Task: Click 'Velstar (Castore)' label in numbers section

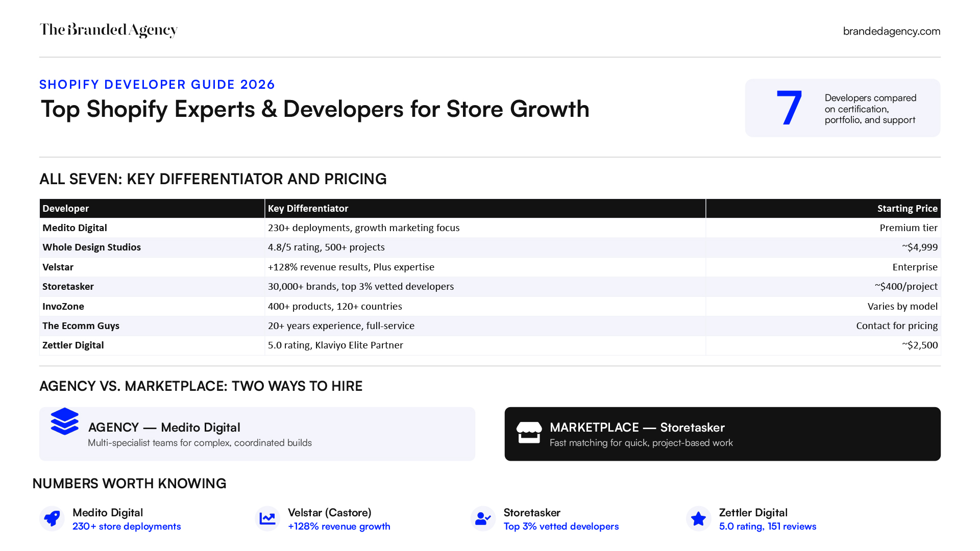Action: point(330,513)
